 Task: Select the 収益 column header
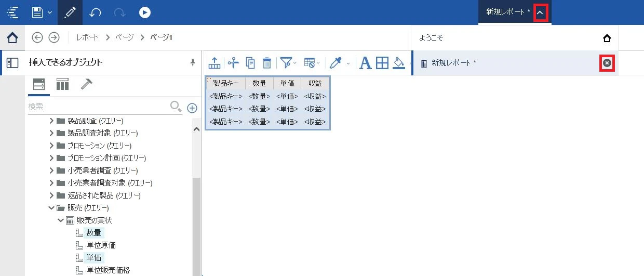coord(315,83)
